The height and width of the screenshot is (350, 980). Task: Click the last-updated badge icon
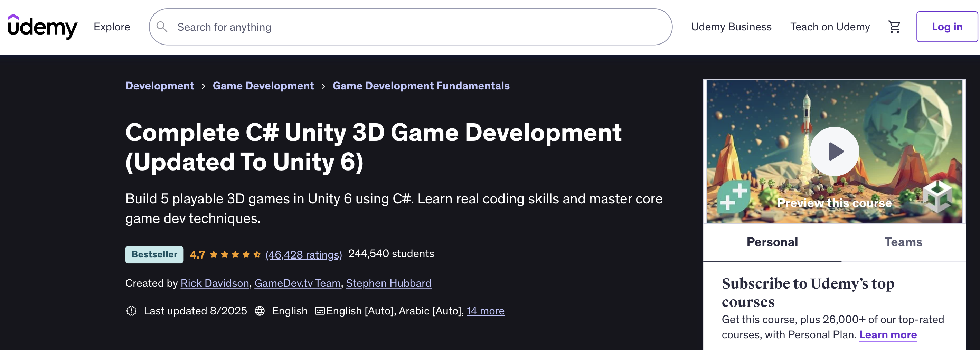click(x=131, y=311)
